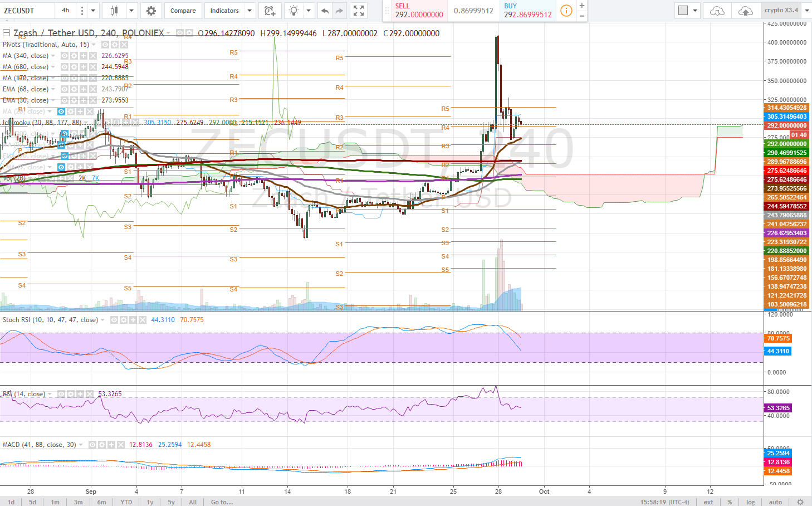812x506 pixels.
Task: Open Go to... date picker
Action: pos(222,502)
